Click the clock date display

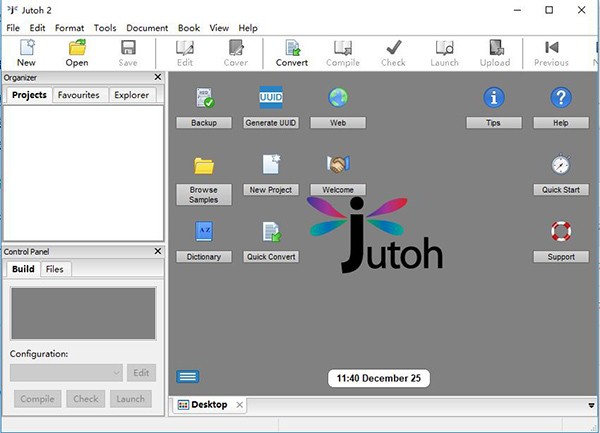[378, 378]
